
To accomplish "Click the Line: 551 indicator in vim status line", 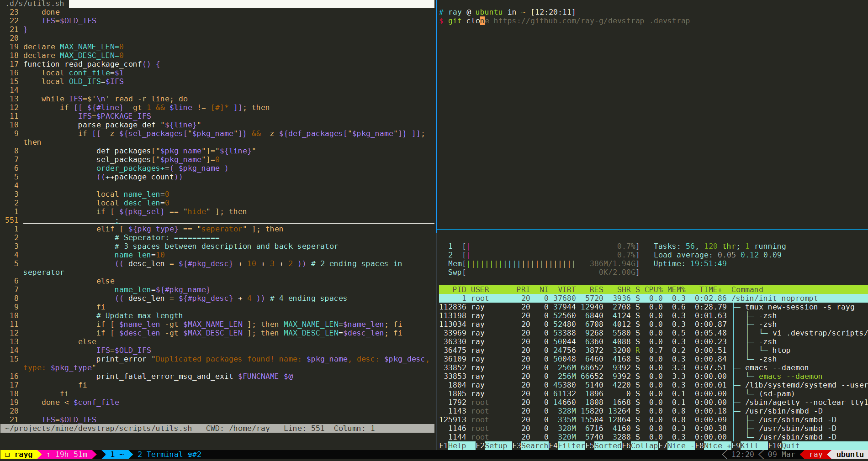I will [304, 429].
